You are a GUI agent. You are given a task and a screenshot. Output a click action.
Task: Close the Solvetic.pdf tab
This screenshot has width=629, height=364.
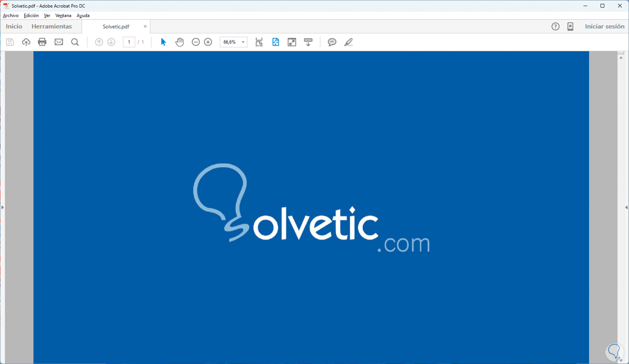[145, 26]
